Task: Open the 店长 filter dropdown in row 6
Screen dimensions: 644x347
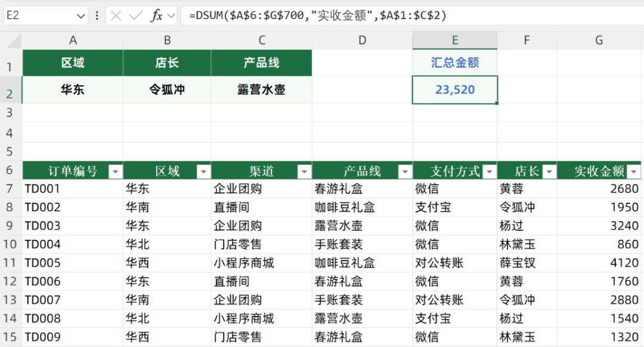Action: pyautogui.click(x=549, y=172)
